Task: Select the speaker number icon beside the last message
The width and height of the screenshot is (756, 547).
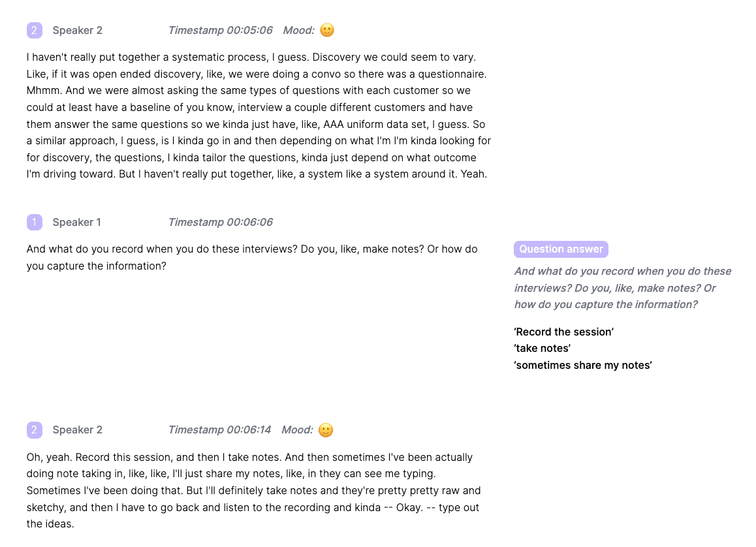Action: coord(34,430)
